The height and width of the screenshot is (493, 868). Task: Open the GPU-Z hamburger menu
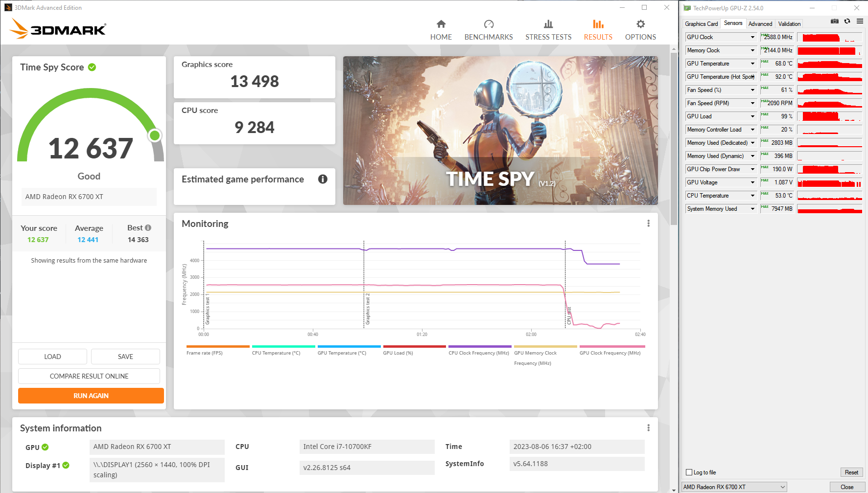click(x=860, y=21)
